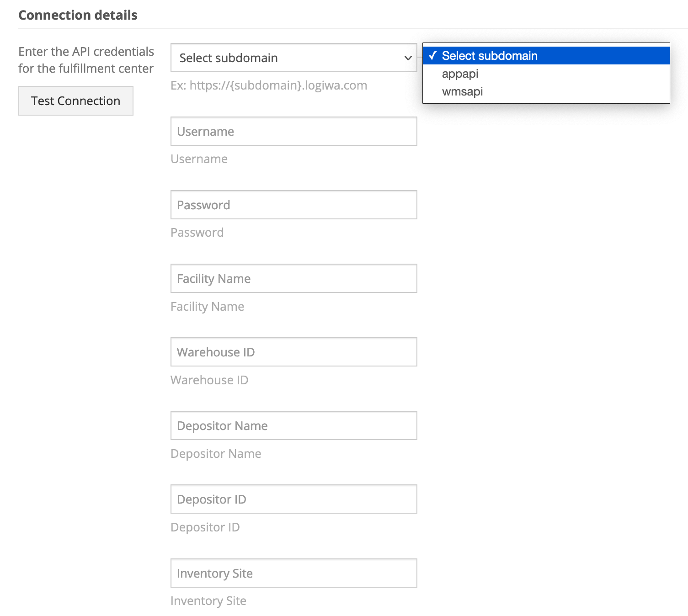Click the Warehouse ID helper label
Viewport: 688px width, 616px height.
pyautogui.click(x=209, y=380)
